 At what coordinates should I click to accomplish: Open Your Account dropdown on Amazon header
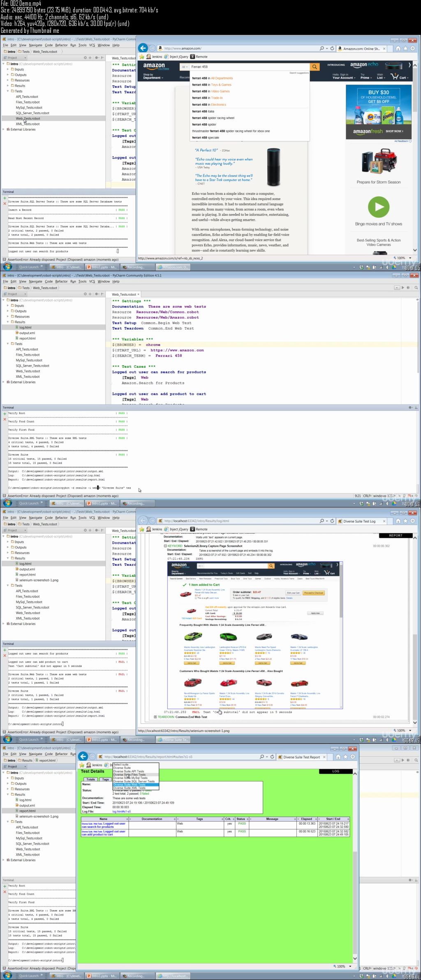[343, 76]
